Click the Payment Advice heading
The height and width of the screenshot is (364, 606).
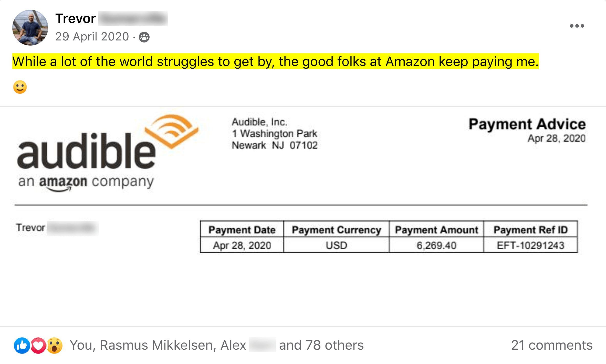pyautogui.click(x=527, y=124)
